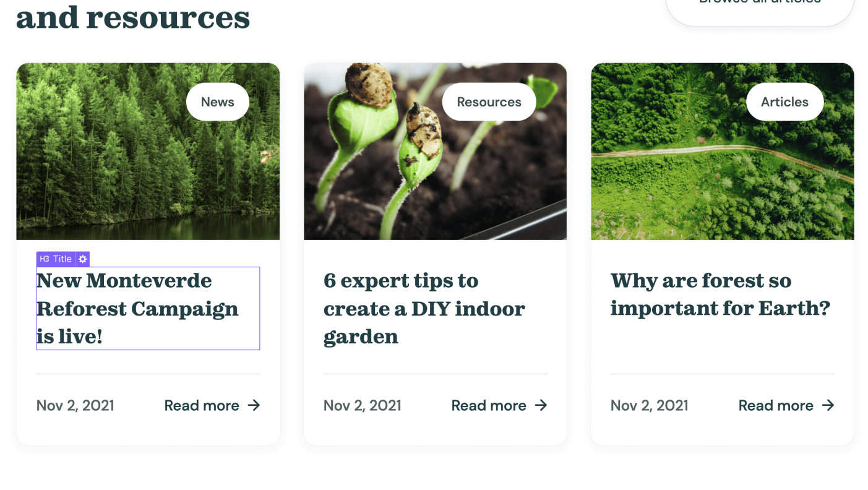The width and height of the screenshot is (868, 490).
Task: Click the Nov 2, 2021 date on the News card
Action: coord(75,405)
